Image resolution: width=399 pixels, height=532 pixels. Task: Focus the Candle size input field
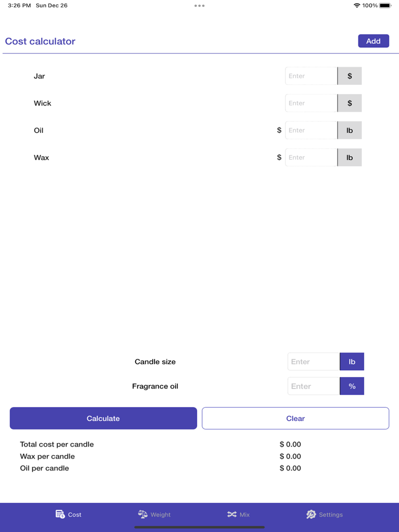[x=313, y=362]
